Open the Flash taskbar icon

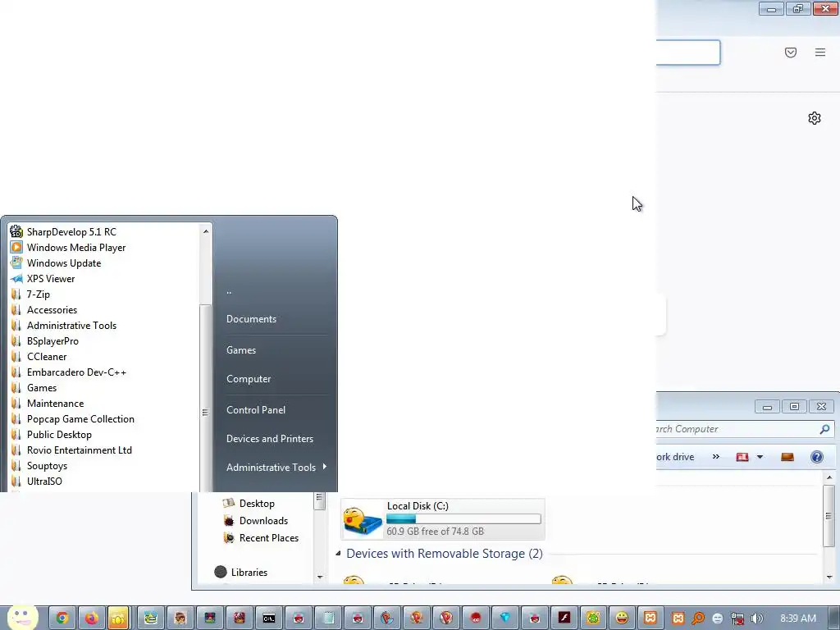point(564,618)
